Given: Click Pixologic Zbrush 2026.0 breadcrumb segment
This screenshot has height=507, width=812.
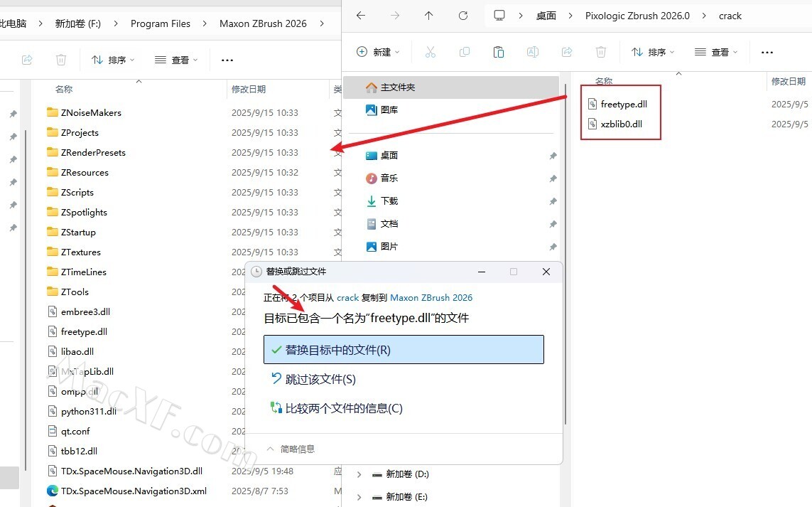Looking at the screenshot, I should click(x=637, y=16).
